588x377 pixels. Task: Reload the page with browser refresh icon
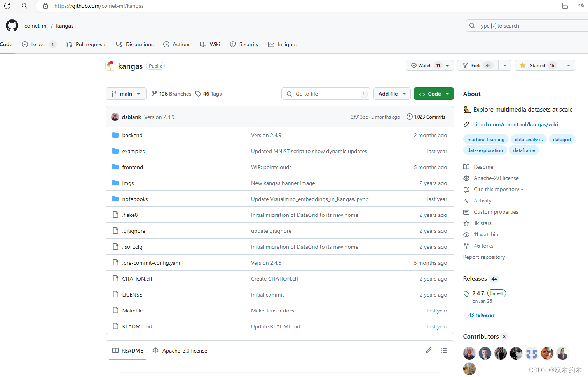pyautogui.click(x=7, y=6)
